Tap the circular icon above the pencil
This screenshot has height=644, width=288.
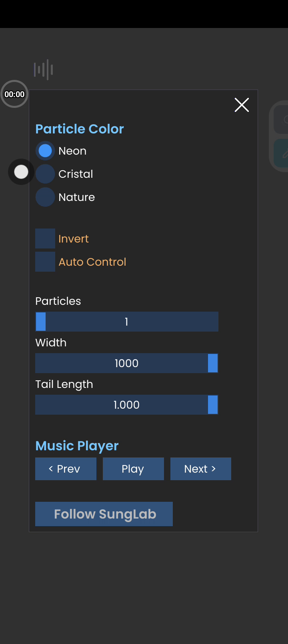284,120
